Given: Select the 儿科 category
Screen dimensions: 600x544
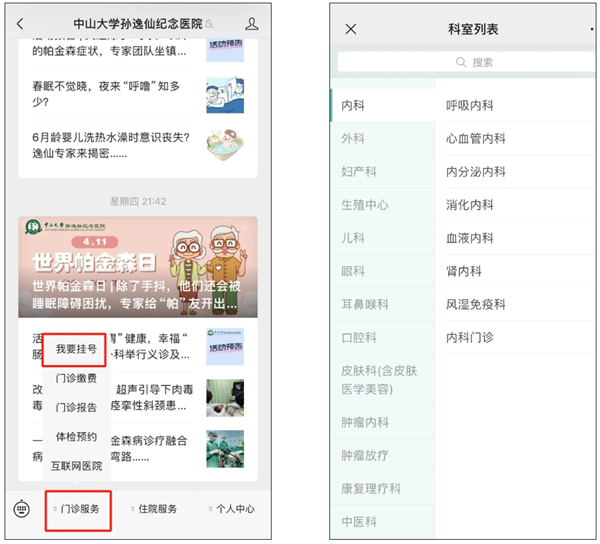Looking at the screenshot, I should pos(383,238).
